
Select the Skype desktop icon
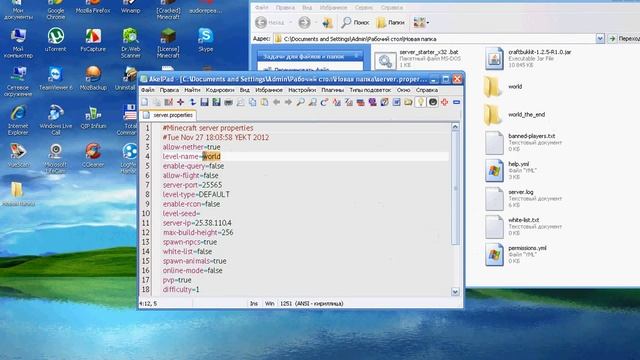point(206,40)
